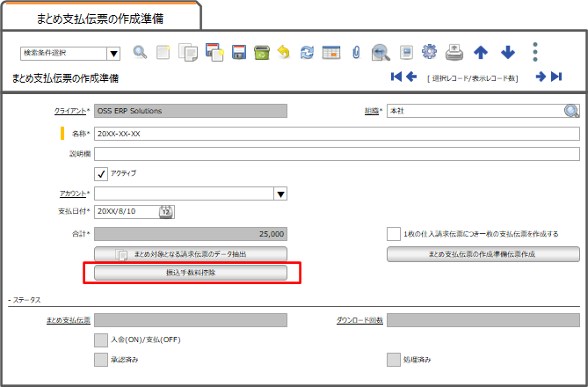
Task: Open the report document icon
Action: [406, 52]
